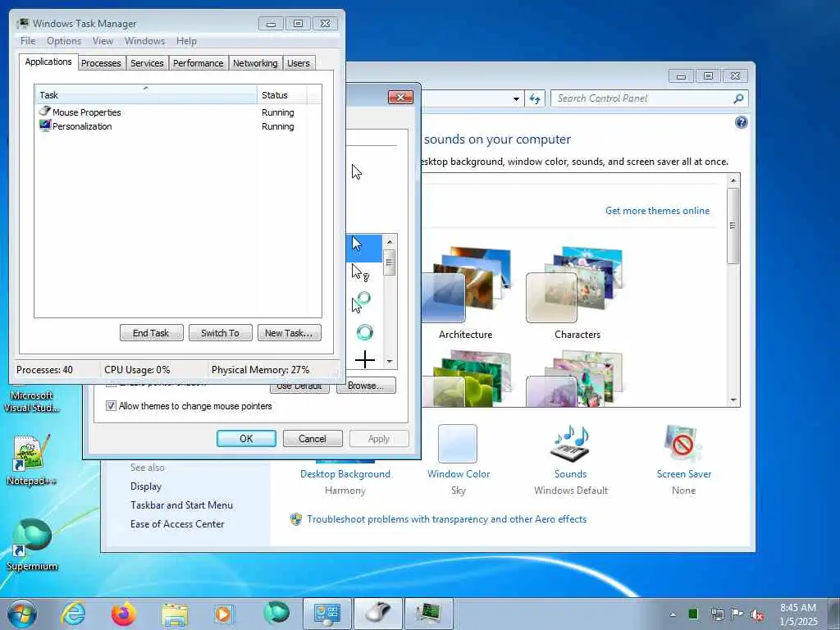Open the Windows menu in Task Manager
Viewport: 840px width, 630px height.
pyautogui.click(x=144, y=41)
